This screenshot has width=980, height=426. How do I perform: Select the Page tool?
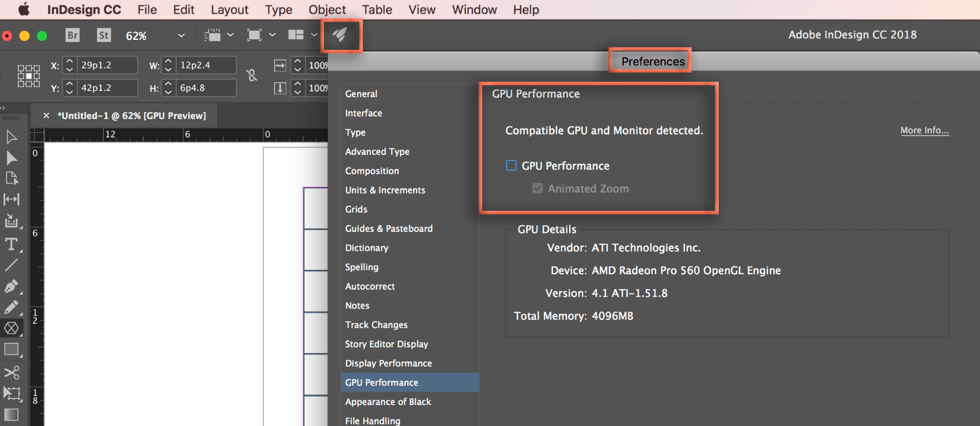click(x=11, y=178)
